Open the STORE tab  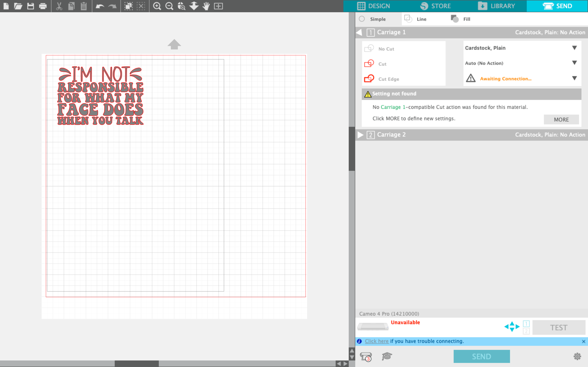pos(436,6)
